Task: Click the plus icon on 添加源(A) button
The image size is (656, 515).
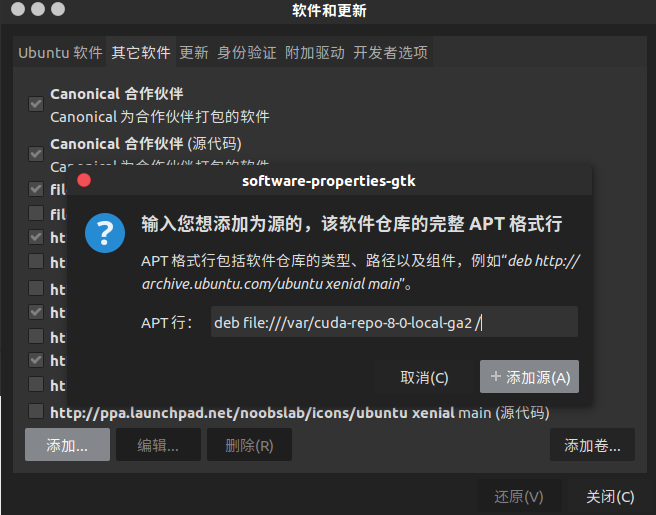Action: pyautogui.click(x=496, y=376)
